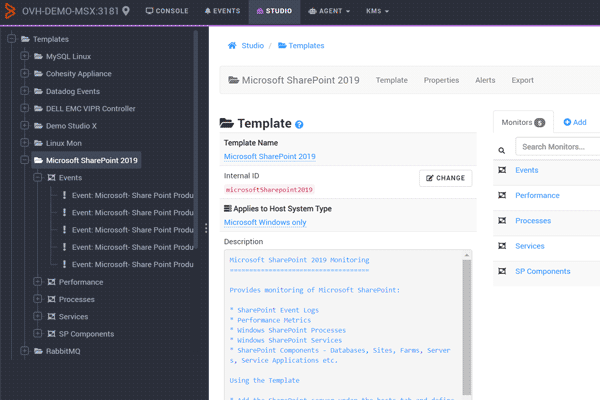Select Demo Studio X in the tree
This screenshot has width=600, height=400.
tap(71, 126)
